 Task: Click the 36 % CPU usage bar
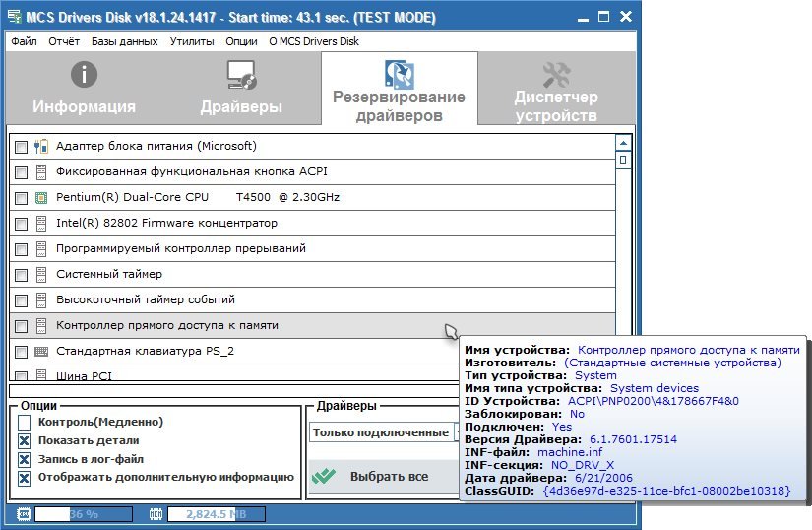click(x=84, y=514)
